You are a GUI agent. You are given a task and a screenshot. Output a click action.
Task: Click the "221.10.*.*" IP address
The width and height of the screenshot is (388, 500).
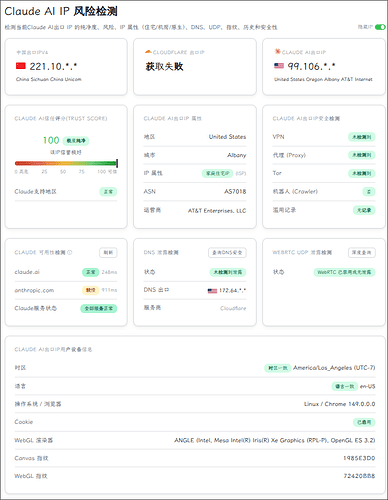coord(53,66)
